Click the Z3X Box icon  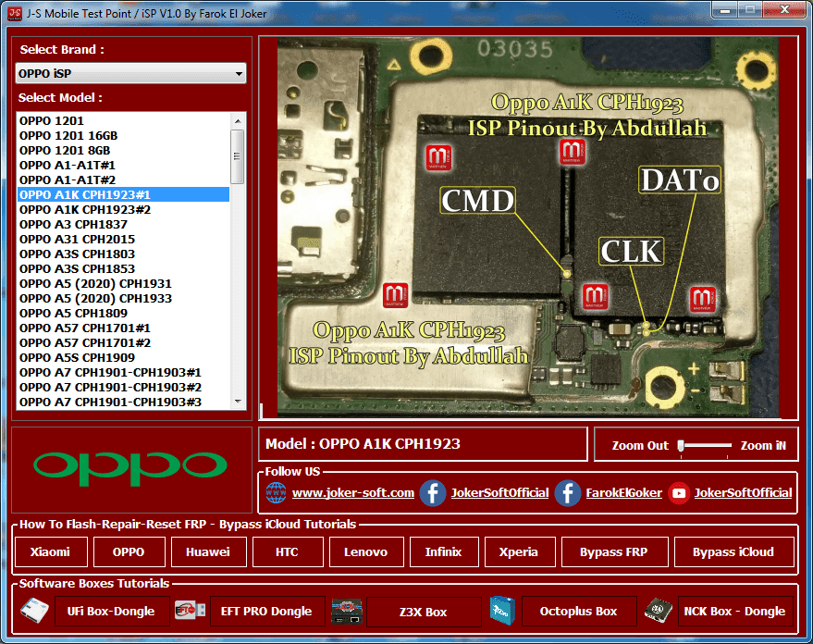point(347,612)
